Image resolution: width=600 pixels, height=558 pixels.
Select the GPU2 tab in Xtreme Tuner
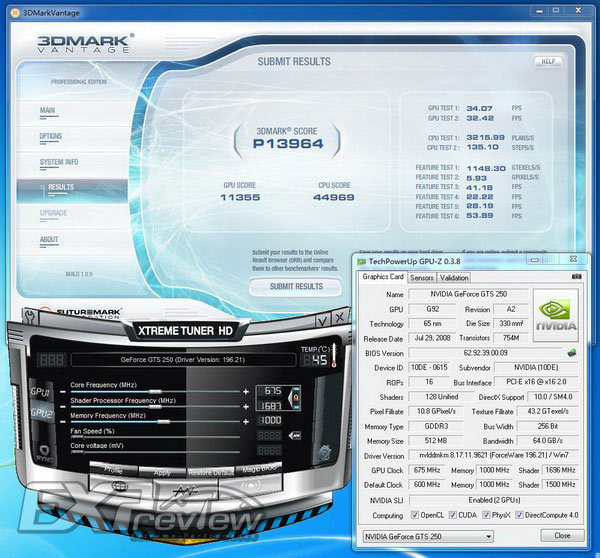click(x=42, y=413)
